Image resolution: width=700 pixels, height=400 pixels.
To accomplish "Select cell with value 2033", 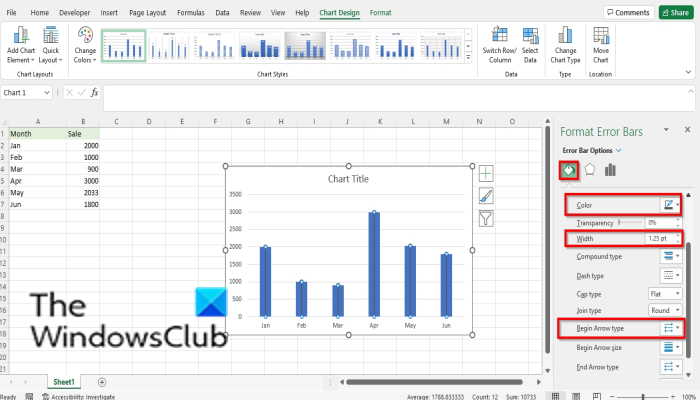I will coord(83,192).
